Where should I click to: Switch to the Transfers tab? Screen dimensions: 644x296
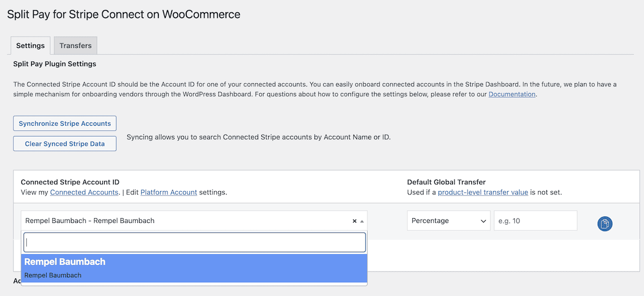76,46
